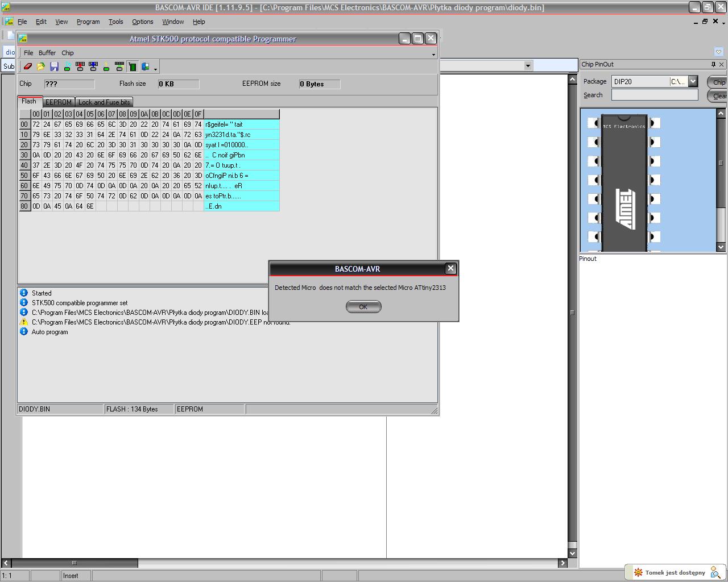Click the EEPROM size field showing 0 Bytes

[320, 84]
